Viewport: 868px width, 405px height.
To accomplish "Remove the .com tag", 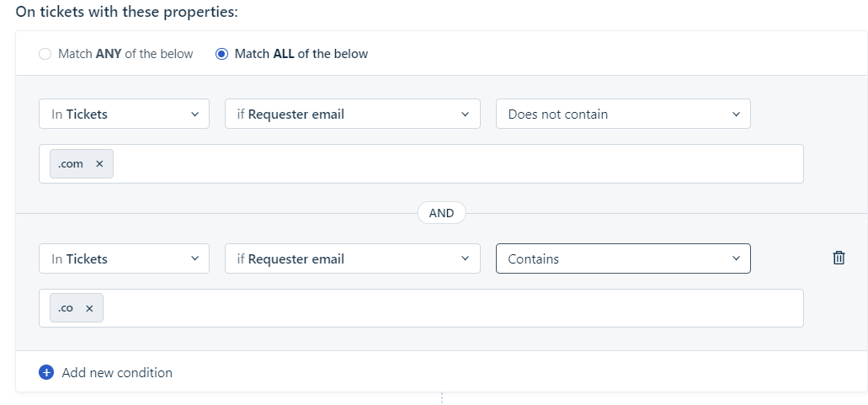I will (x=99, y=164).
